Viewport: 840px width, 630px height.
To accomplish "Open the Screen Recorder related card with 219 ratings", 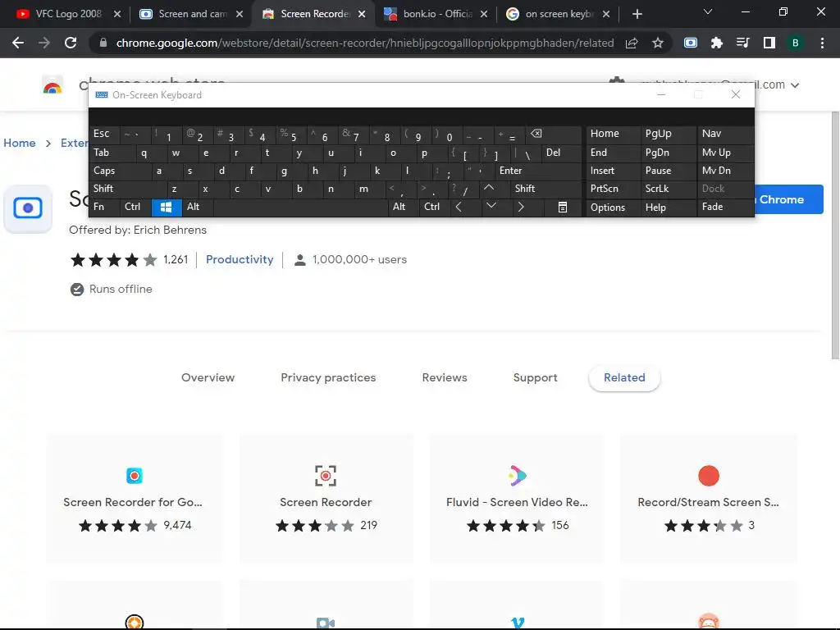I will point(326,498).
